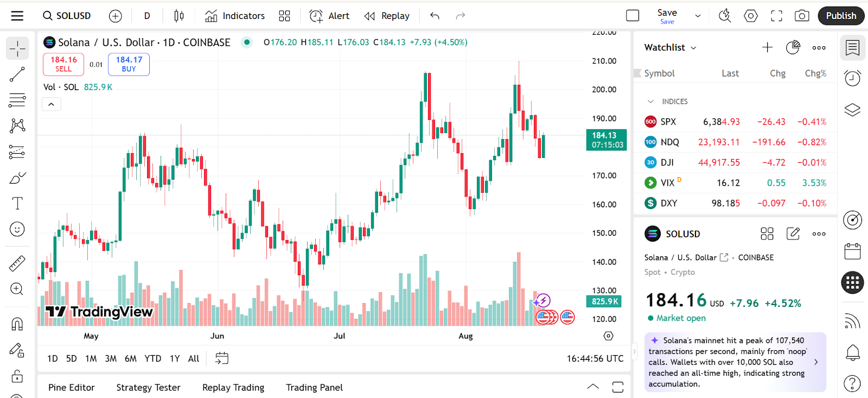Collapse the INDICES section
This screenshot has height=398, width=868.
(x=650, y=102)
